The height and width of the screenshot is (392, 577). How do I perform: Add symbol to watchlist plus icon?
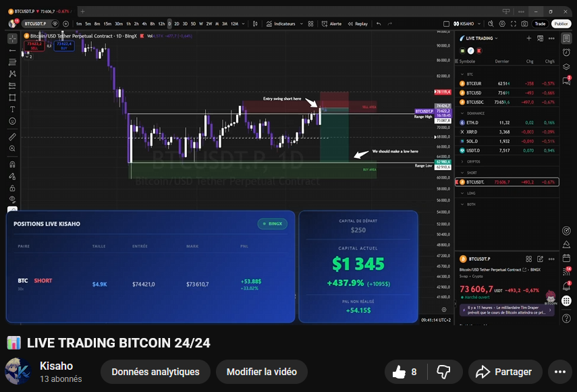(x=529, y=38)
